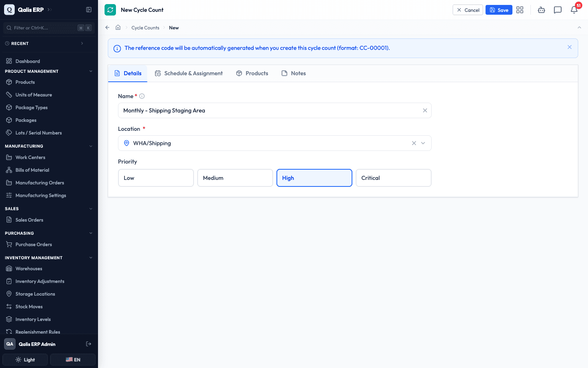Focus the sidebar filter search box

pyautogui.click(x=49, y=28)
